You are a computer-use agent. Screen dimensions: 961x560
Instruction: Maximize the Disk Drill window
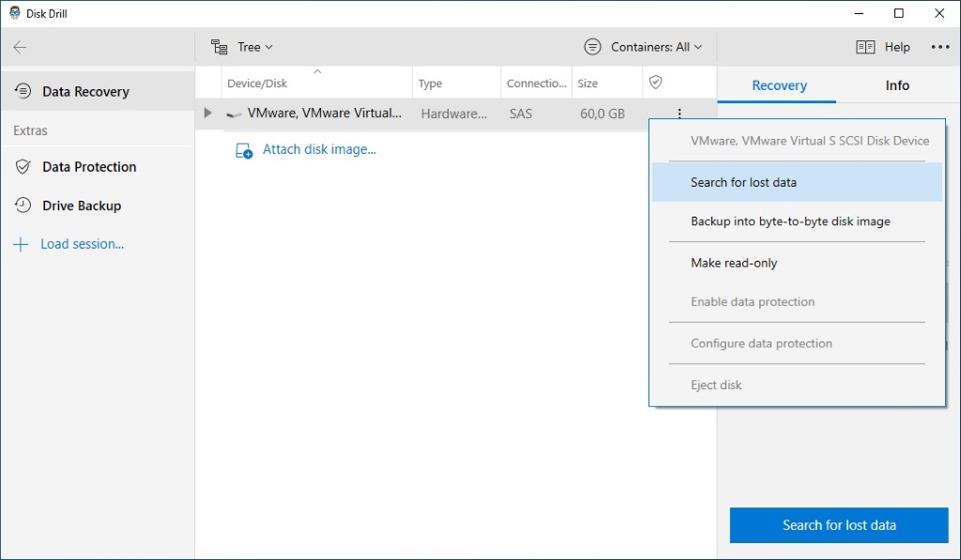point(898,13)
